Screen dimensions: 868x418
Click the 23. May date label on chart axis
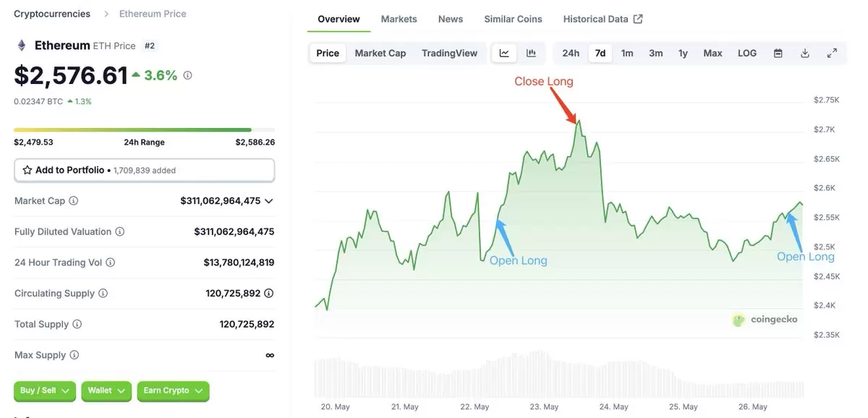click(544, 407)
